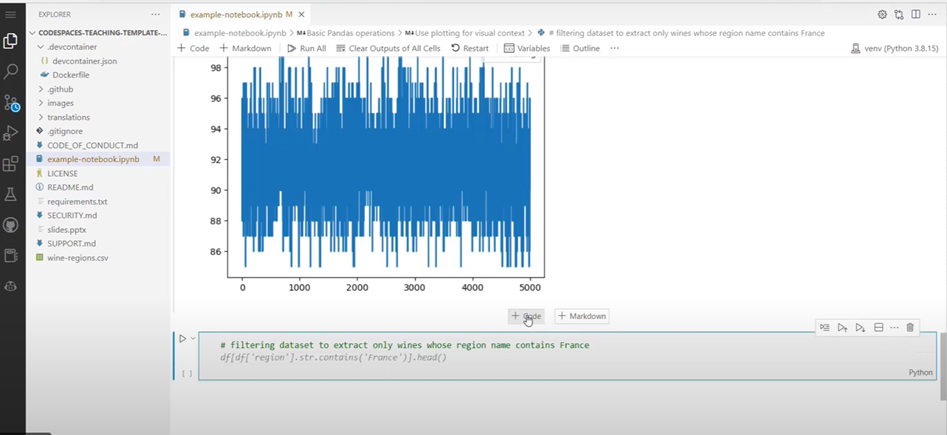Click the line plot output image
The height and width of the screenshot is (435, 947).
click(376, 175)
